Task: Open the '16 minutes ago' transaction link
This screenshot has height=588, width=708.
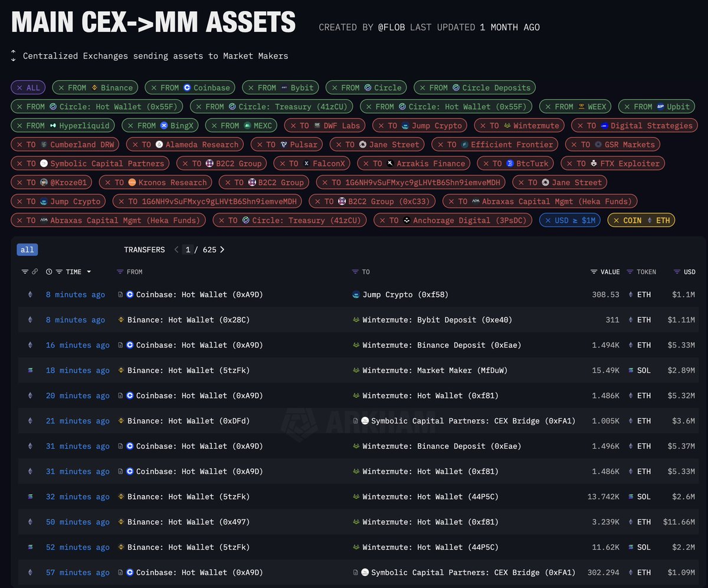Action: coord(78,345)
